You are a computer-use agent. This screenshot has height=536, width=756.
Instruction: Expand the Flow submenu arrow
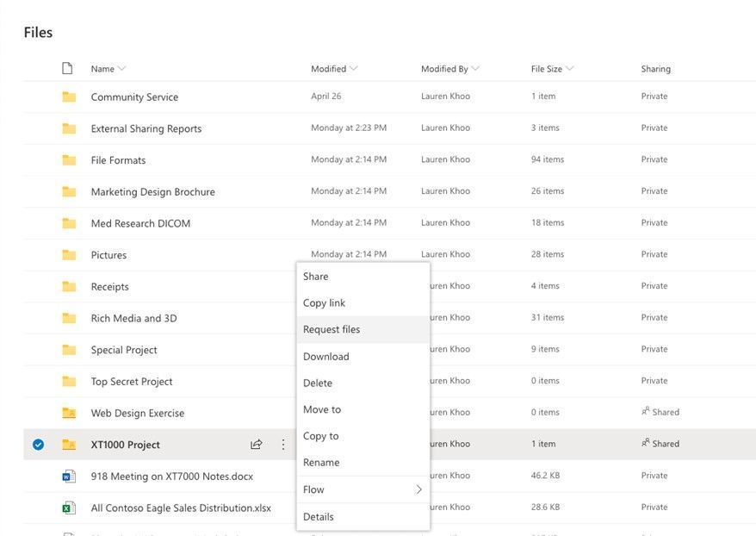(x=418, y=489)
